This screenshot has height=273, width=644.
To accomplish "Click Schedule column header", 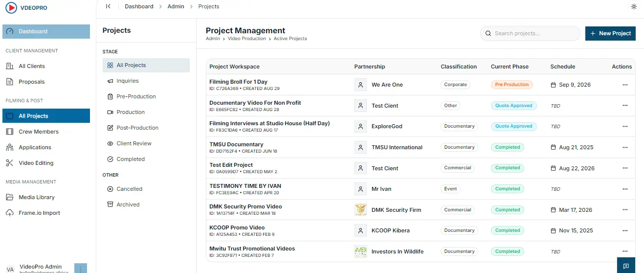I will (562, 67).
